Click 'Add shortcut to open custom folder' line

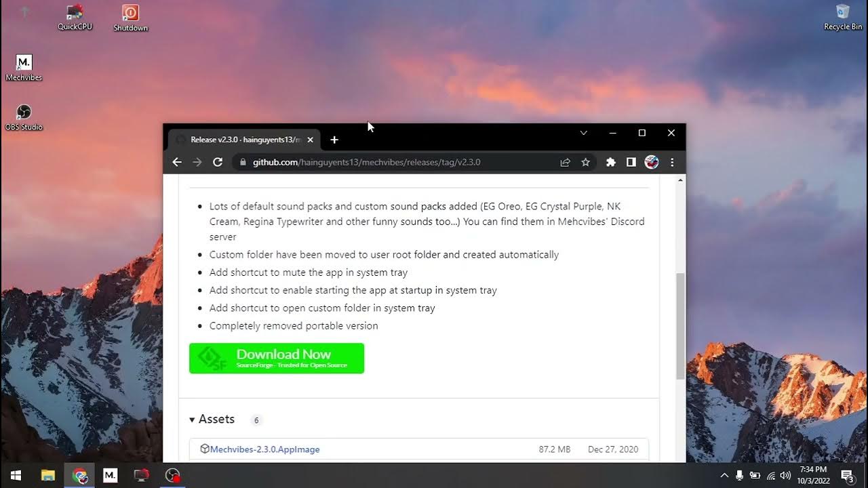(x=322, y=308)
